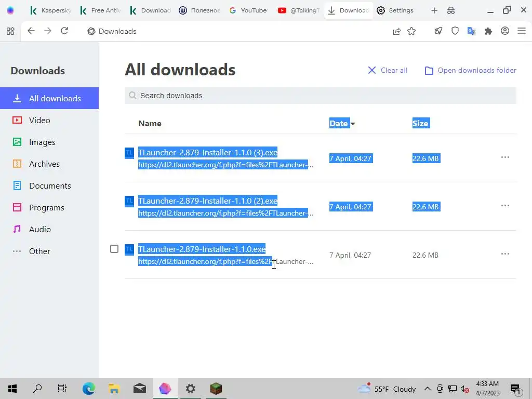The image size is (532, 399).
Task: Open TLauncher-2.879-Installer-1.1.0.exe file name
Action: (x=202, y=249)
